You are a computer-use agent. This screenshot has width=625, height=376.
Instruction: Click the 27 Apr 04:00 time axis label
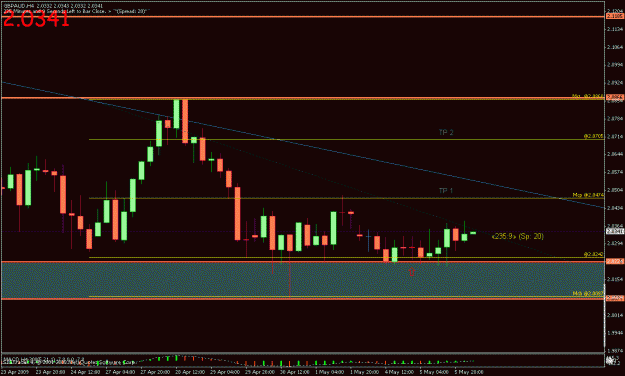coord(120,372)
